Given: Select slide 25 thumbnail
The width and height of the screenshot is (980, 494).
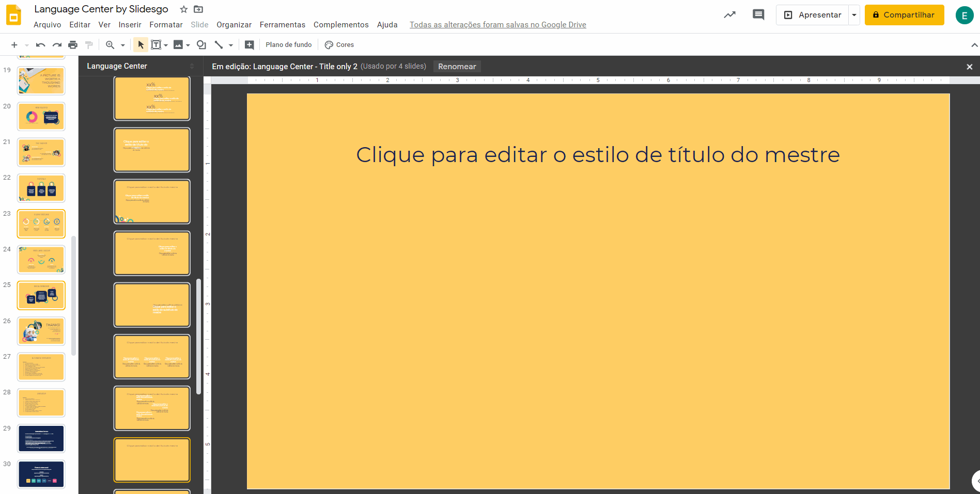Looking at the screenshot, I should click(41, 296).
